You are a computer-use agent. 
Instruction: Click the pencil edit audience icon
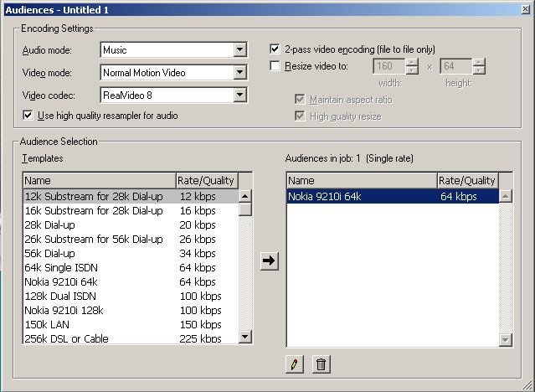[x=293, y=364]
